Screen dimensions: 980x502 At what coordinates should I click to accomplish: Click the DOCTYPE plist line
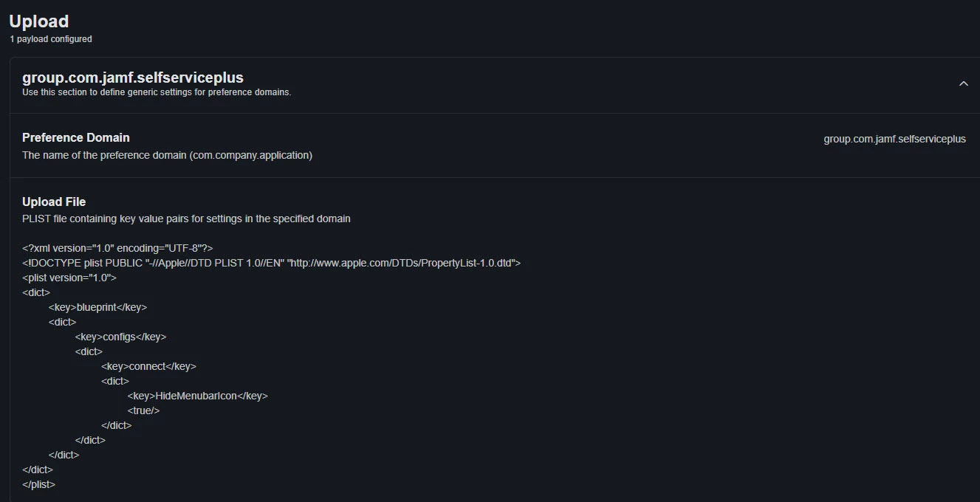click(272, 263)
